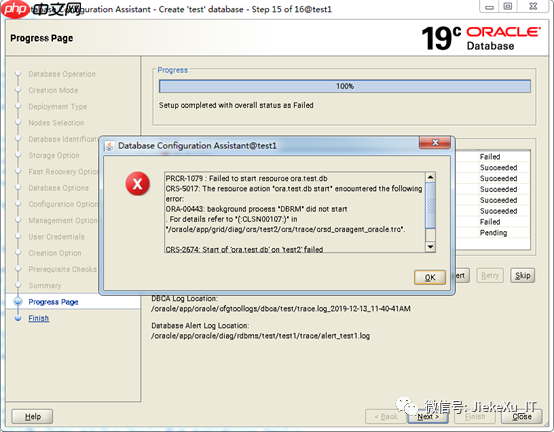
Task: Click the Java icon in dialog title
Action: point(109,146)
